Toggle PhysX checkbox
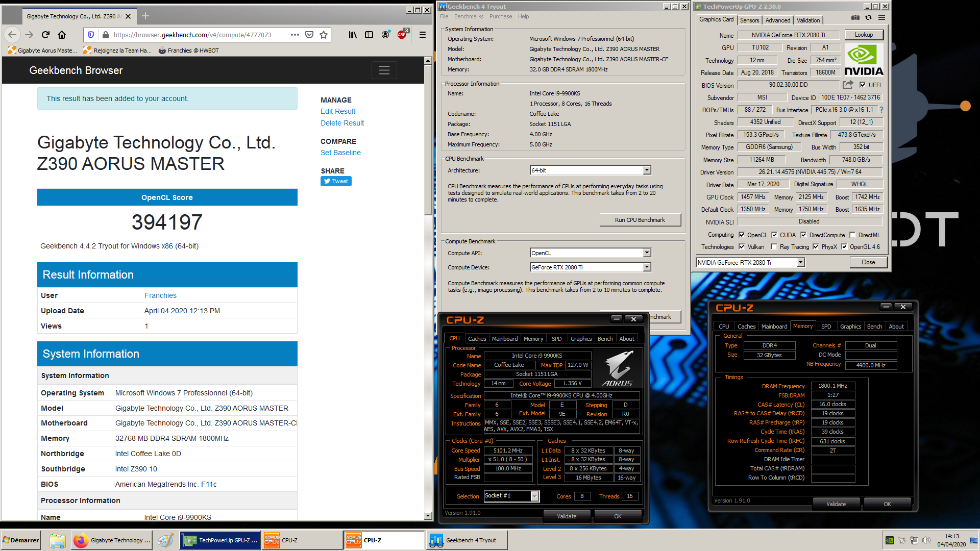Viewport: 980px width, 551px height. pyautogui.click(x=816, y=247)
